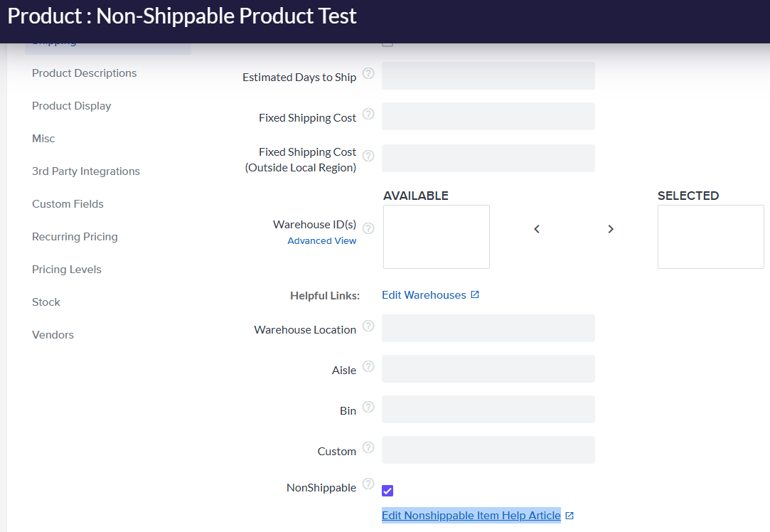This screenshot has height=532, width=770.
Task: Open the Product Descriptions section
Action: tap(84, 73)
